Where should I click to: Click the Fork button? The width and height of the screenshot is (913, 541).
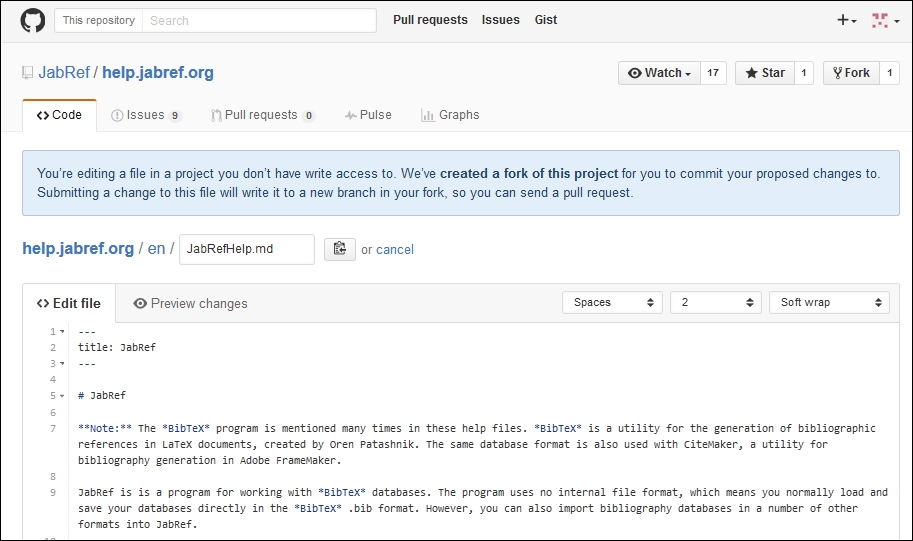[851, 73]
